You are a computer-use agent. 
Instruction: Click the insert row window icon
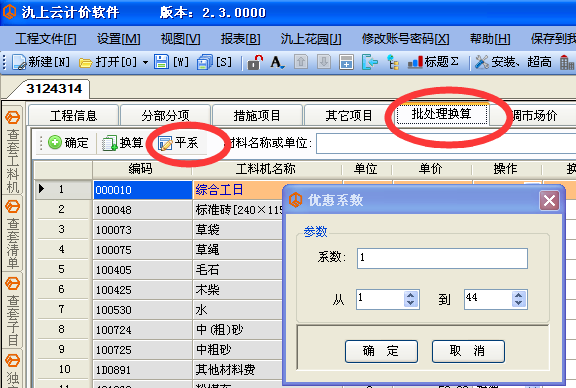(346, 62)
